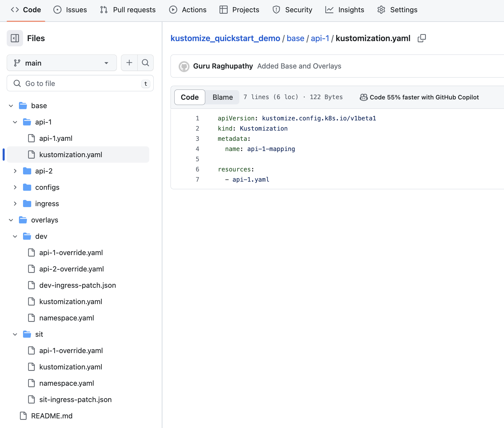The height and width of the screenshot is (428, 504).
Task: Open dev-ingress-patch.json in file tree
Action: [78, 285]
